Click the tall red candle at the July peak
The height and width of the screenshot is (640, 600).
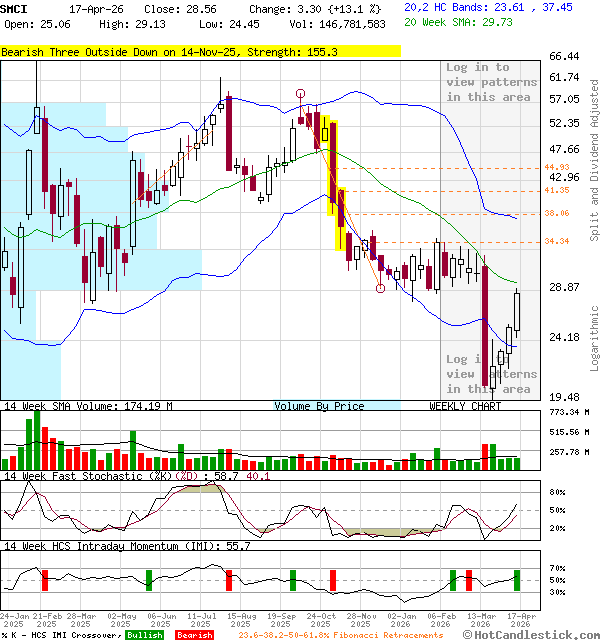(x=228, y=130)
